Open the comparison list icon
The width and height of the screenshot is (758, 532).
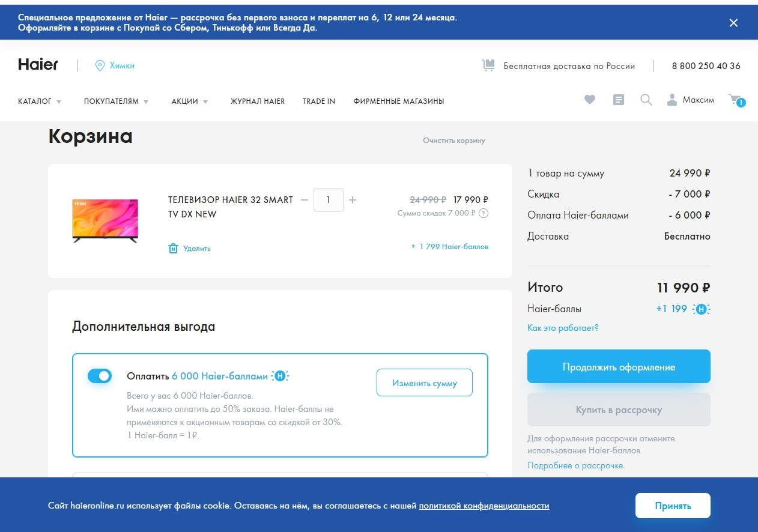(618, 100)
